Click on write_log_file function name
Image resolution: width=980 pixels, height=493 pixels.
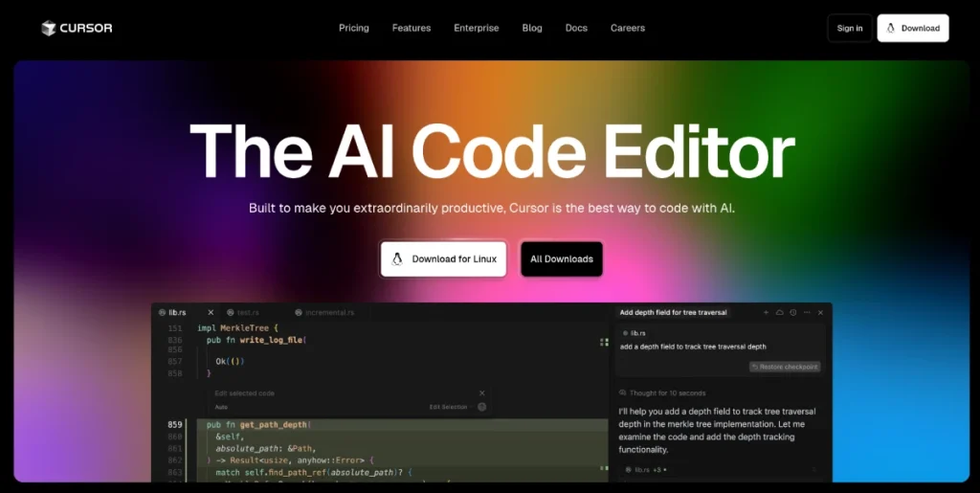tap(271, 340)
